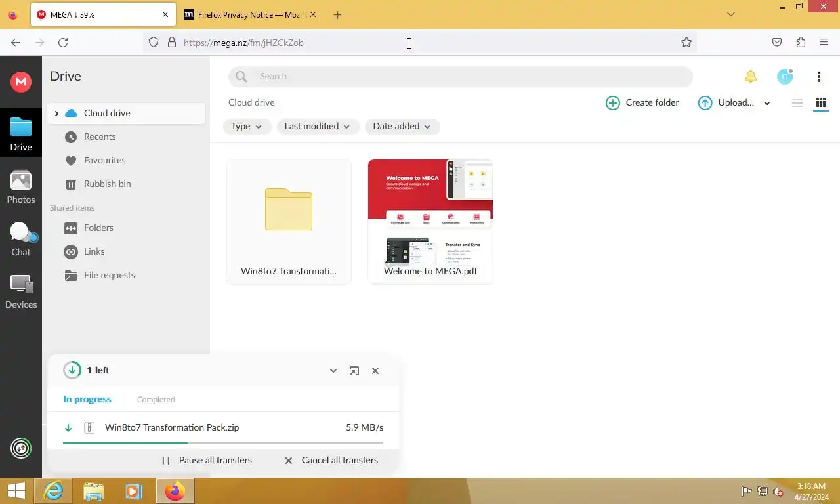Click the MEGA search field

coord(460,76)
